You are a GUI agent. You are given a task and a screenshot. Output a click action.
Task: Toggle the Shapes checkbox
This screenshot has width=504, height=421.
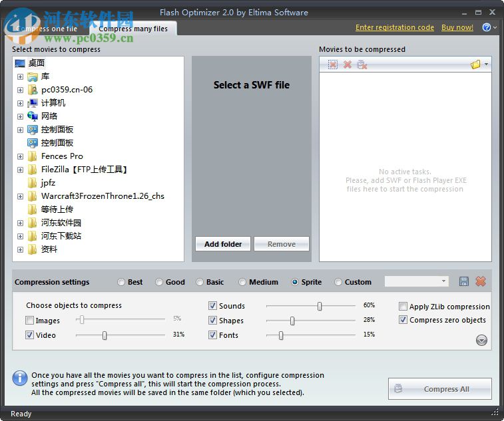(x=212, y=320)
